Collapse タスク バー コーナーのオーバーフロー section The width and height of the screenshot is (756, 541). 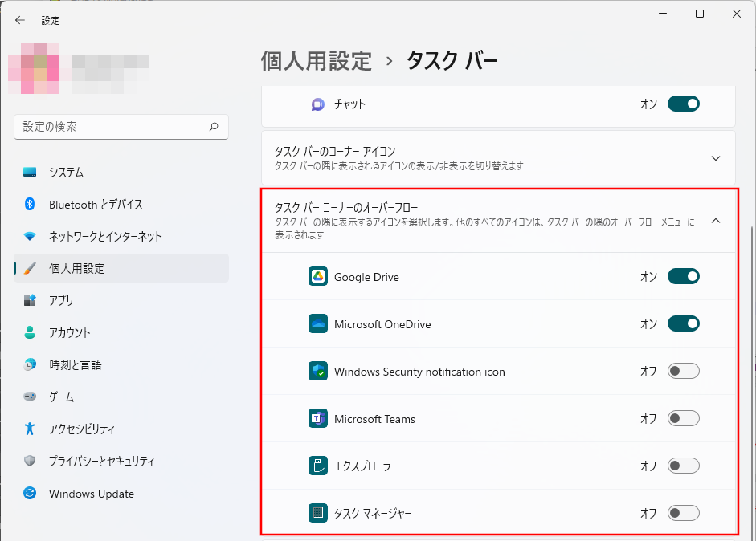(x=715, y=221)
